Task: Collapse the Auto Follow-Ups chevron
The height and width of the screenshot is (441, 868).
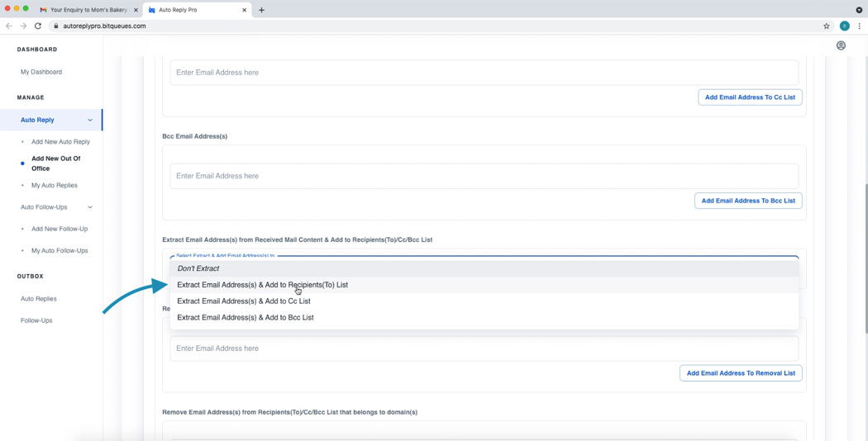Action: (x=90, y=207)
